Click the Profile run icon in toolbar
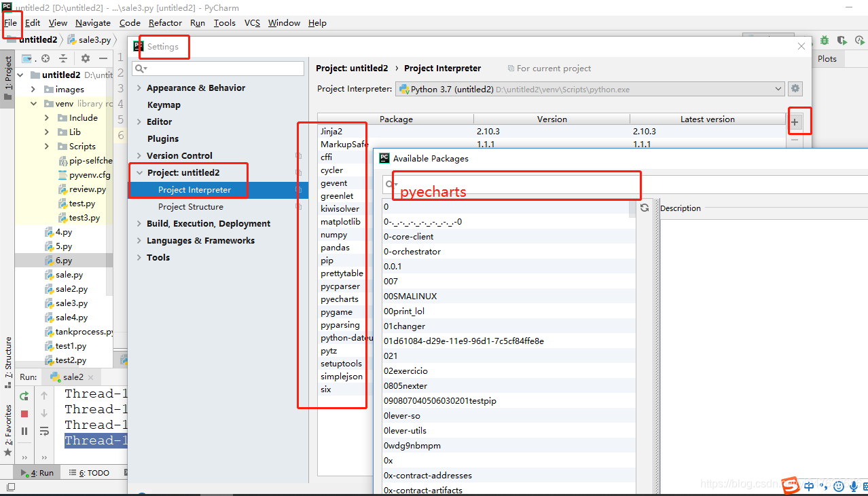Screen dimensions: 868x496 click(x=858, y=41)
